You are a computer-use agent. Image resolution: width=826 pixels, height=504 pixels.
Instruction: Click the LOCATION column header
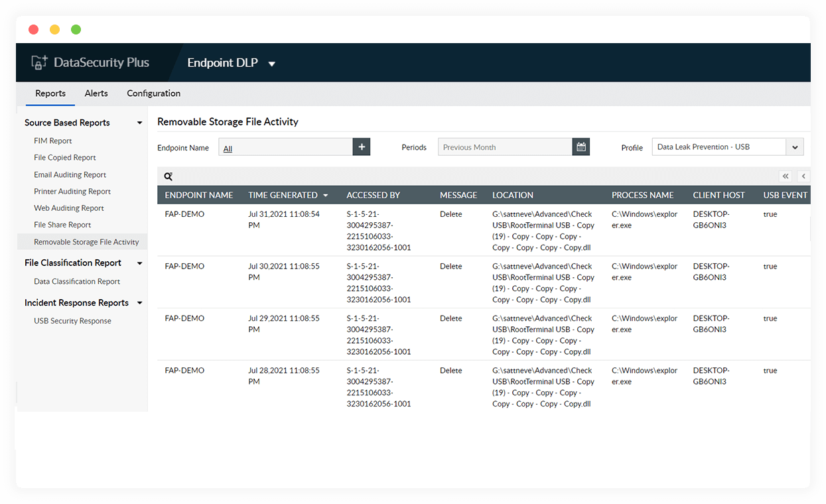pos(513,195)
